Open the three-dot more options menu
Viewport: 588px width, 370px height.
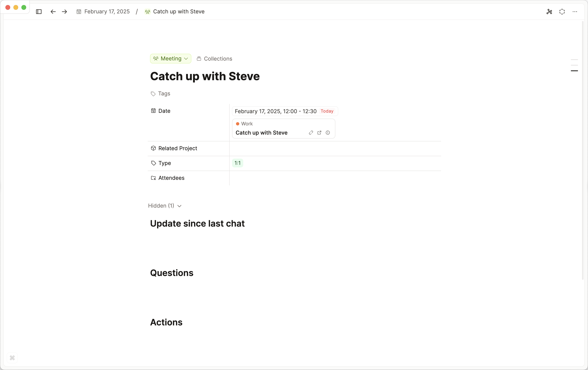click(575, 12)
